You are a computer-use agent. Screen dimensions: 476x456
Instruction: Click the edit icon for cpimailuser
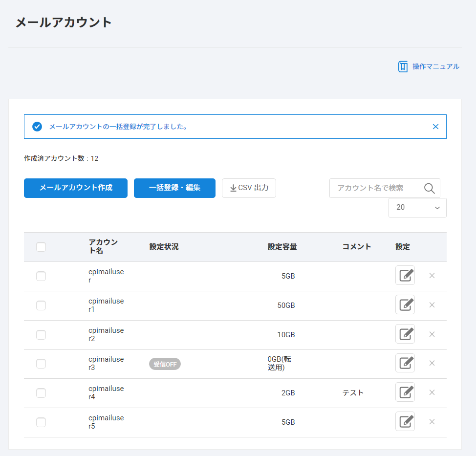pos(405,276)
